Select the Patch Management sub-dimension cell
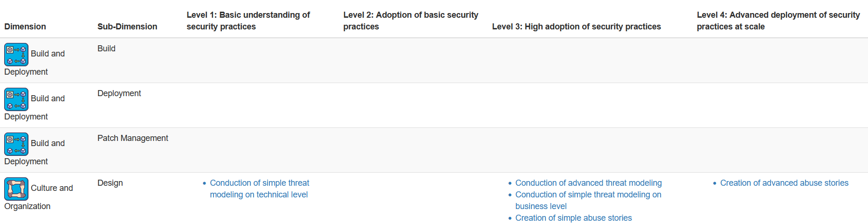This screenshot has height=224, width=868. 133,138
